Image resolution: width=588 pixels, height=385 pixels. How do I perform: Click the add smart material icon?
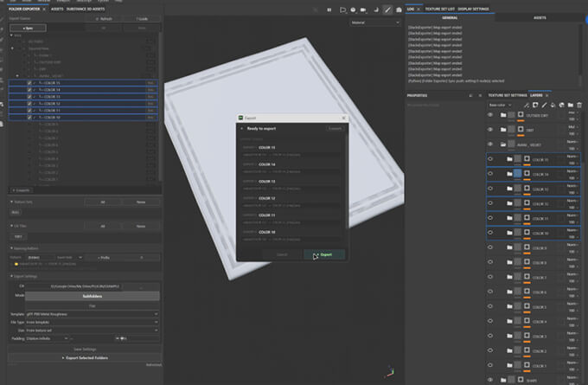561,105
